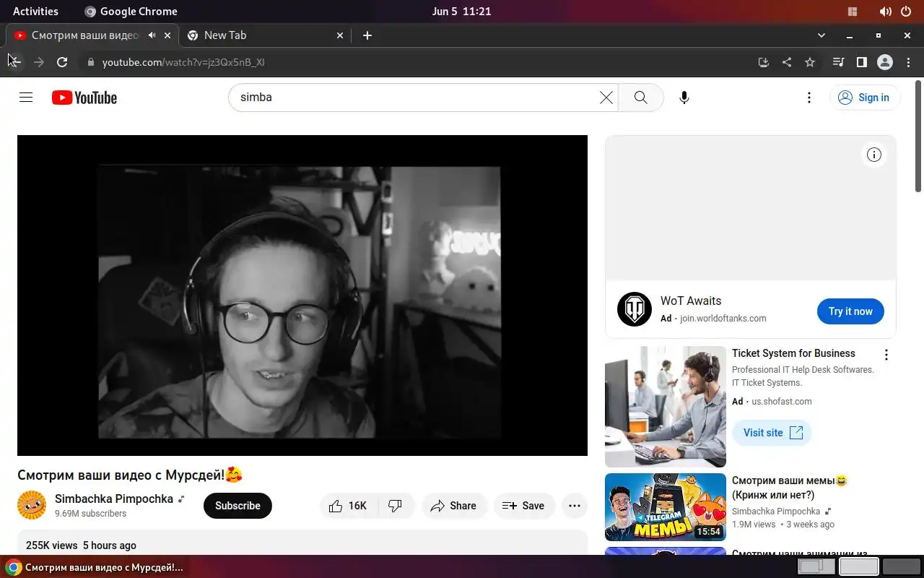Like the video with thumbs up
The height and width of the screenshot is (578, 924).
pyautogui.click(x=348, y=506)
